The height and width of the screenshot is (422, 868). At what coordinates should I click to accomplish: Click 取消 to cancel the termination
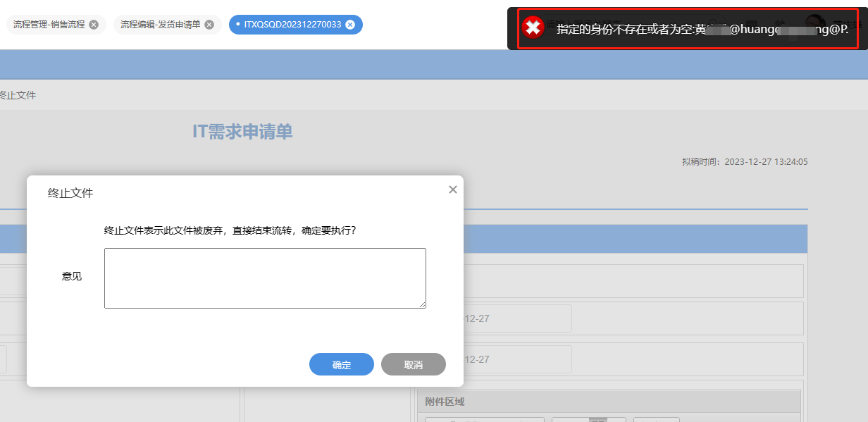pos(413,364)
